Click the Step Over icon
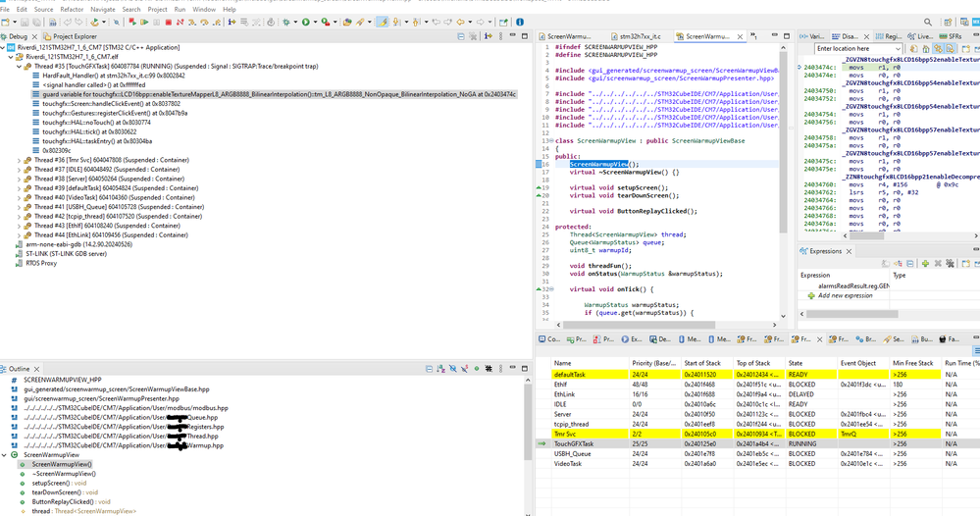980x516 pixels. [204, 22]
